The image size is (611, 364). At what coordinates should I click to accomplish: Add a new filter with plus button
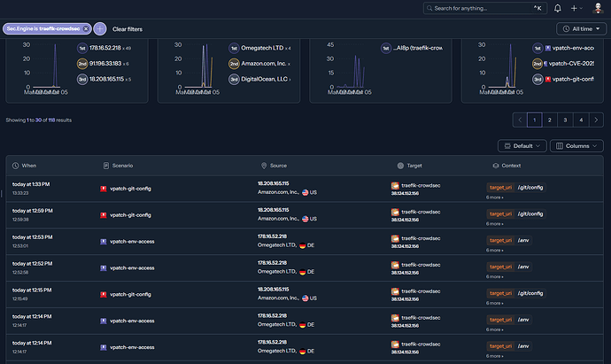(x=99, y=28)
